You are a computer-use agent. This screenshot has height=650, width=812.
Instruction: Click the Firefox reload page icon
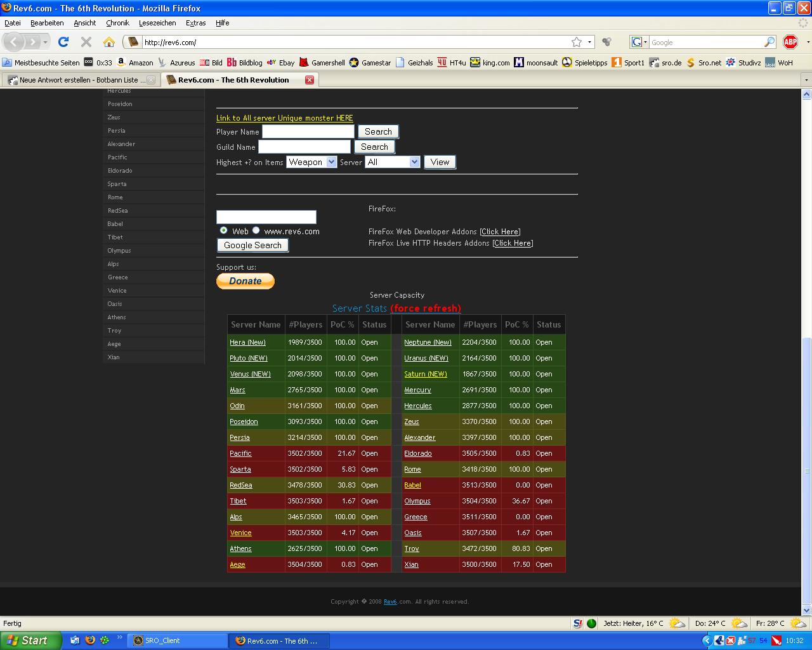click(63, 42)
